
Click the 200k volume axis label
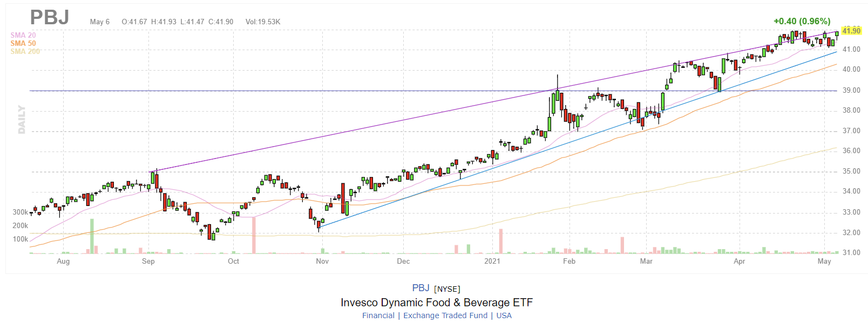pos(21,225)
